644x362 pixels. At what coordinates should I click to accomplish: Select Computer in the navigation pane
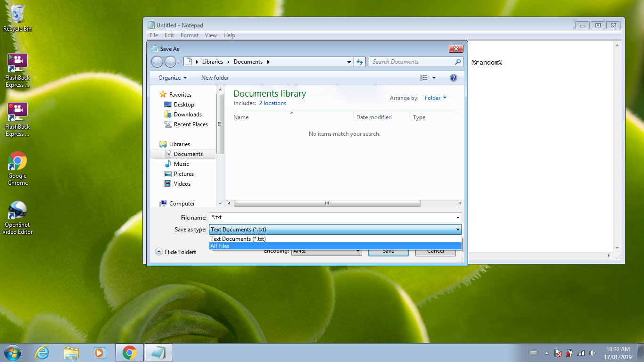pos(182,204)
